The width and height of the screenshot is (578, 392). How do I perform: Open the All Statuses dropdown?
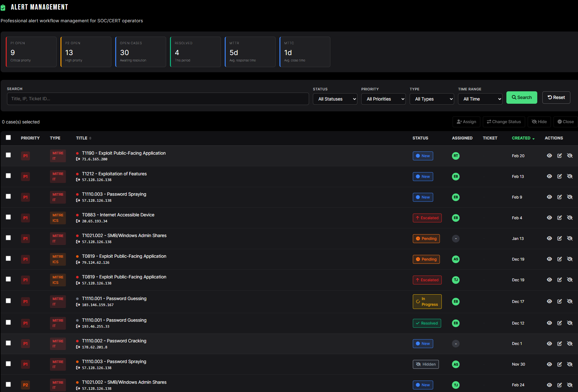(x=335, y=99)
